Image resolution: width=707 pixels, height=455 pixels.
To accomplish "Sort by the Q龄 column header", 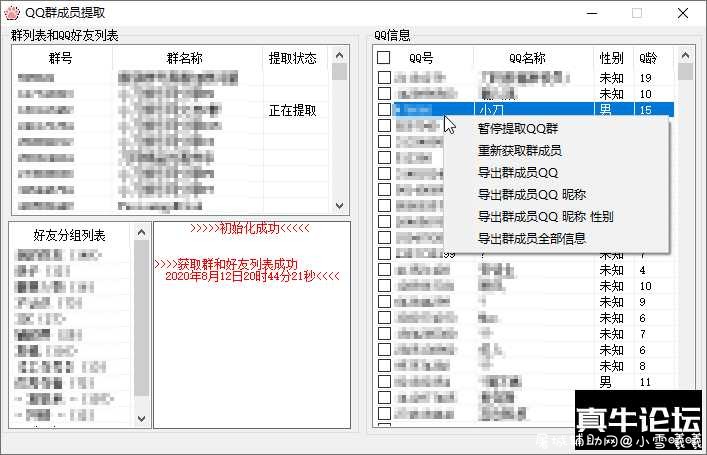I will (x=648, y=58).
